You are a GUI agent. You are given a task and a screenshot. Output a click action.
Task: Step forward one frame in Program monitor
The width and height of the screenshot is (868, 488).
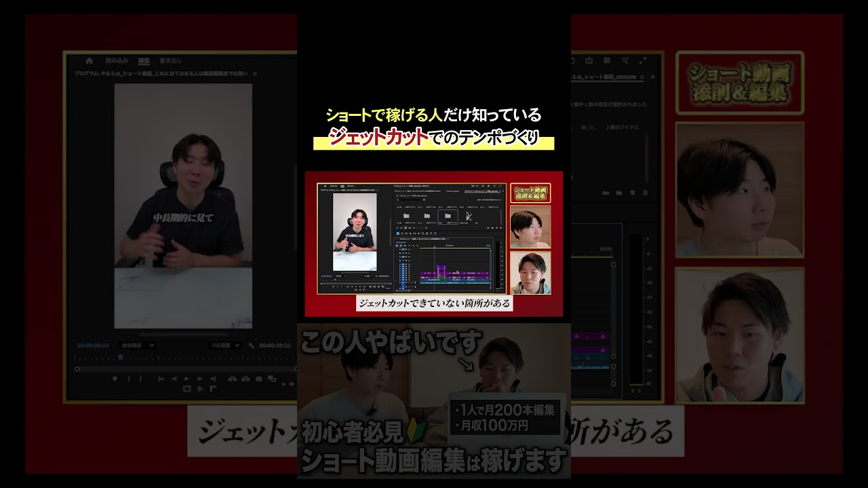200,379
